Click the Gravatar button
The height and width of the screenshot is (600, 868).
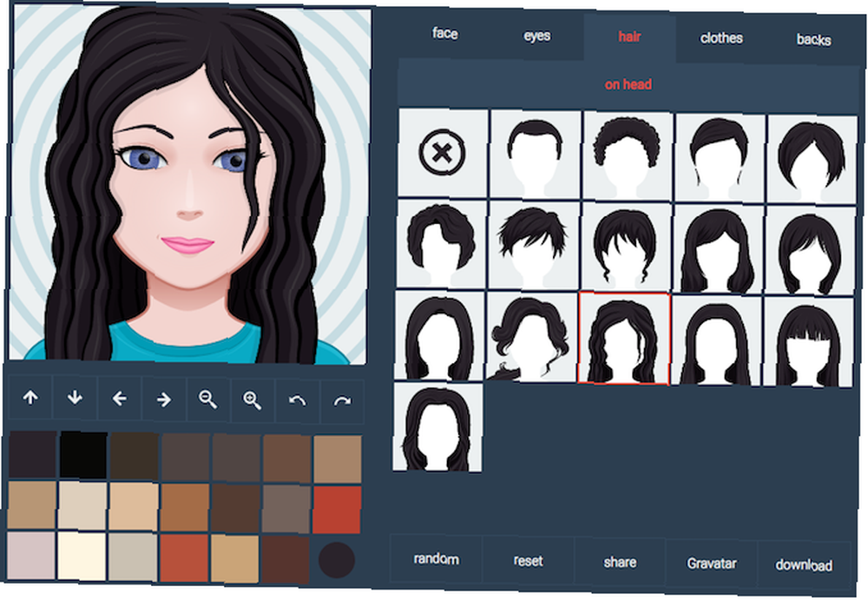coord(712,564)
